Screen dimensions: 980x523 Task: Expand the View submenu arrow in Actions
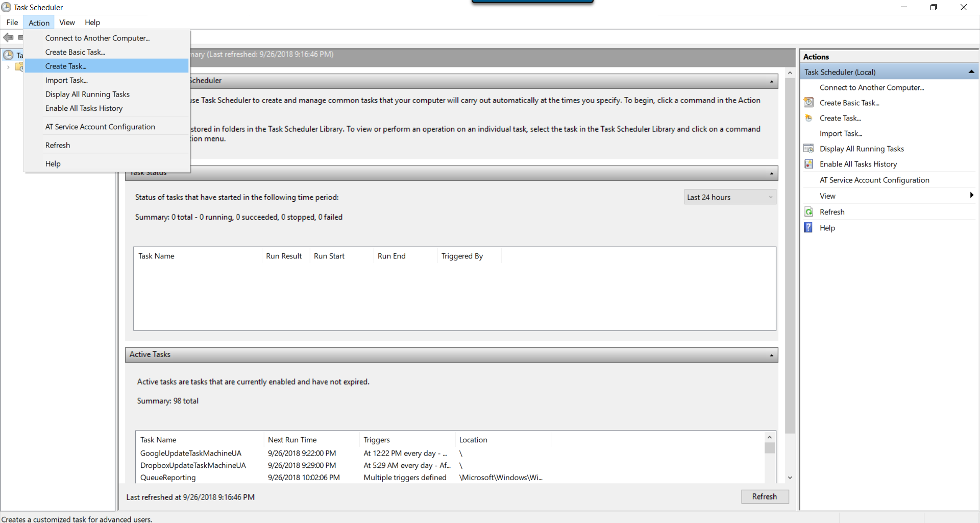coord(971,195)
